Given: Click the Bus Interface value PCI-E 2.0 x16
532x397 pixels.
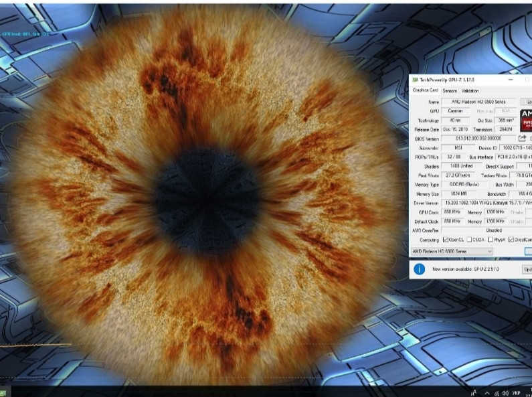Looking at the screenshot, I should (514, 157).
